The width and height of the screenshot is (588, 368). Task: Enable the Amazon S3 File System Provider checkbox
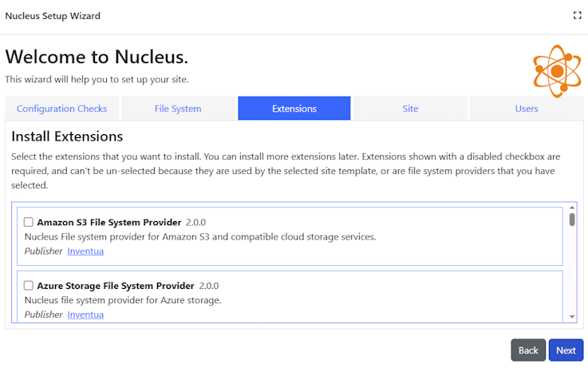coord(29,222)
